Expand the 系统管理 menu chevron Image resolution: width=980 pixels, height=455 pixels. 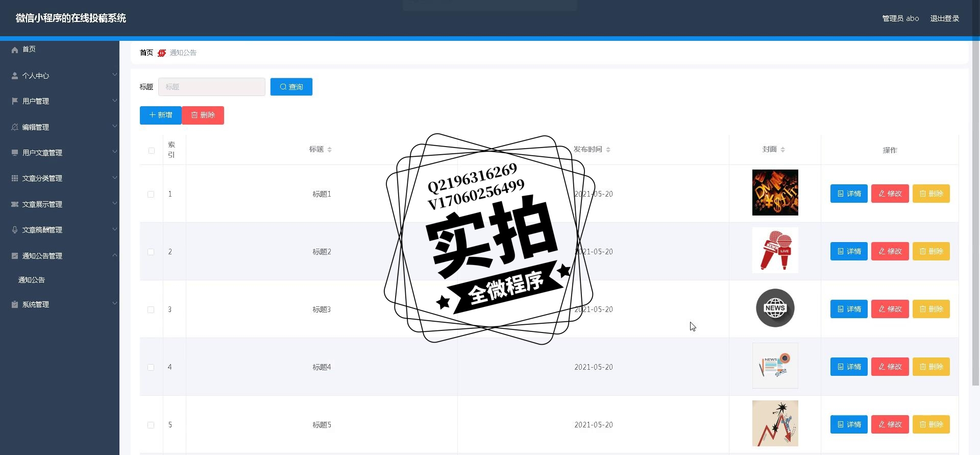[x=115, y=303]
